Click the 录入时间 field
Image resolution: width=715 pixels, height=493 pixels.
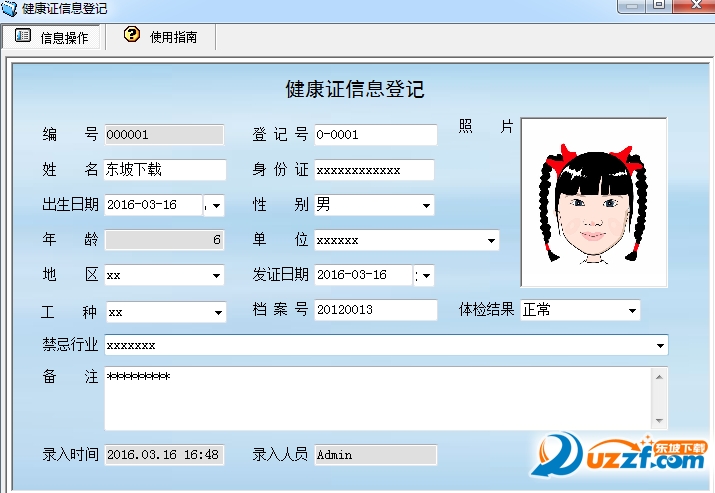(x=164, y=455)
